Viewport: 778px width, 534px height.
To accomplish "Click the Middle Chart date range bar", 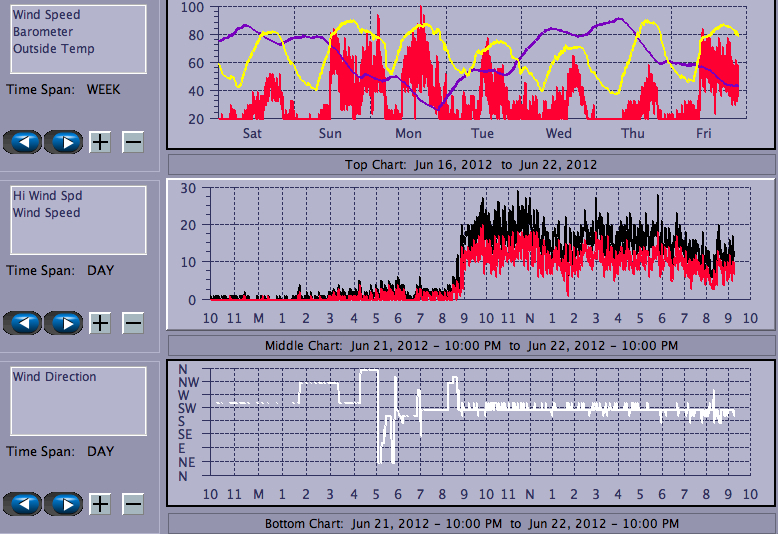I will [471, 346].
